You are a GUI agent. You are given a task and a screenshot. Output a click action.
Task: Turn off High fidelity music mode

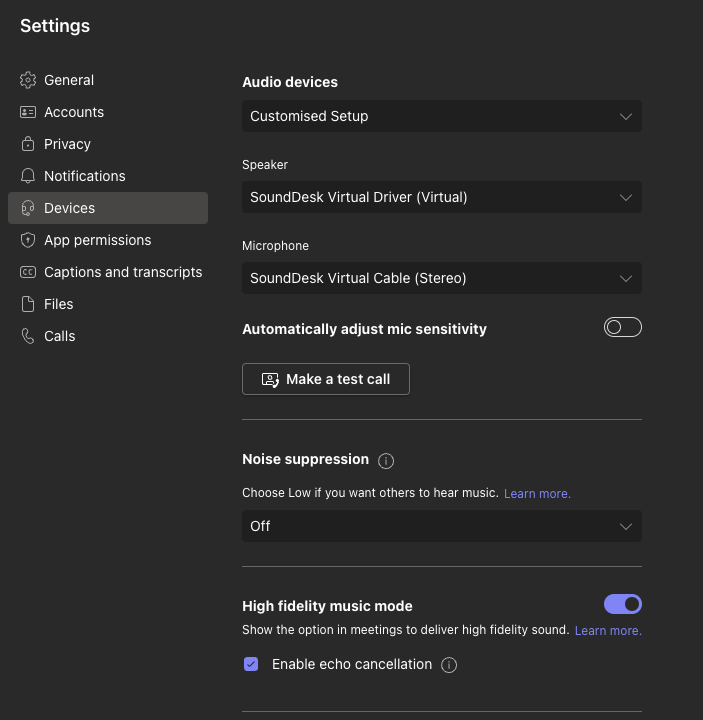(x=622, y=604)
